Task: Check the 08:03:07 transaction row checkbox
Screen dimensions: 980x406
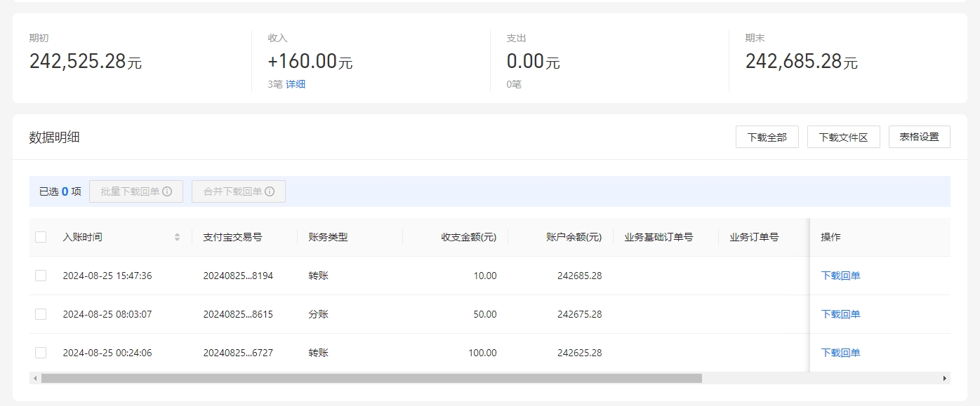Action: point(41,314)
